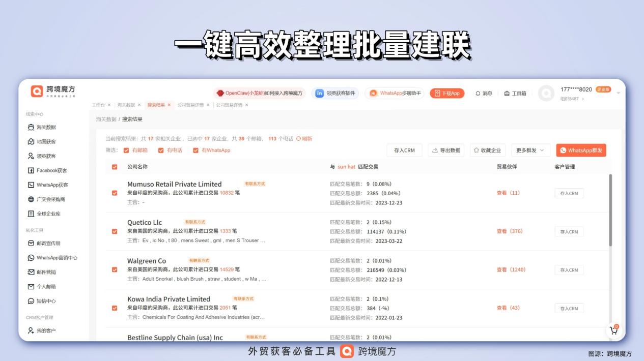
Task: Toggle the select-all checkbox beside 公司名称
Action: tap(115, 167)
